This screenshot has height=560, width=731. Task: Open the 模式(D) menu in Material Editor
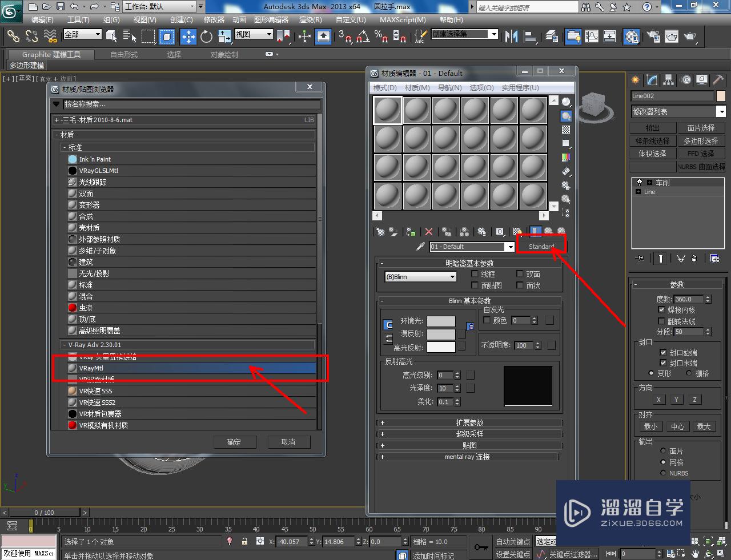tap(385, 87)
